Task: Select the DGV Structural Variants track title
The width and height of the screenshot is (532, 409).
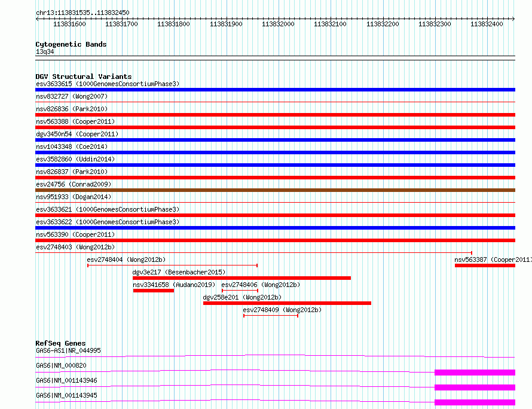Action: click(84, 77)
